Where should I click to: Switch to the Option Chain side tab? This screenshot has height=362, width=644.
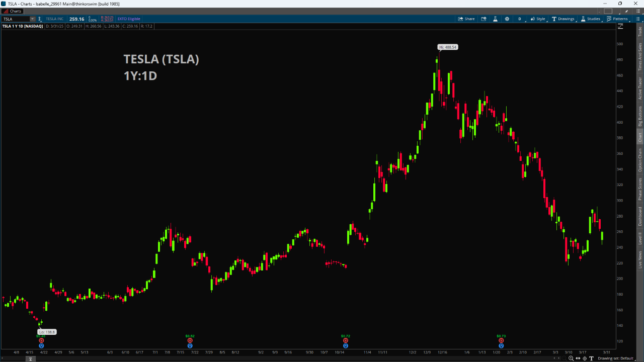[x=640, y=160]
